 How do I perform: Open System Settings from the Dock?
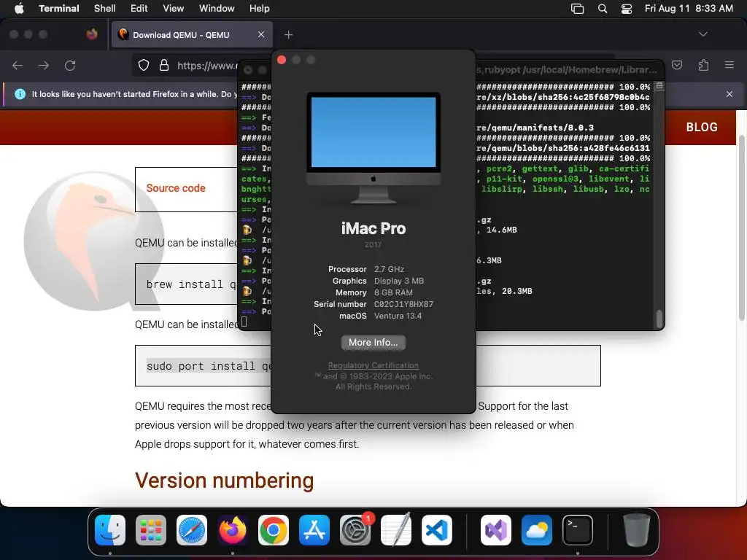[x=355, y=530]
